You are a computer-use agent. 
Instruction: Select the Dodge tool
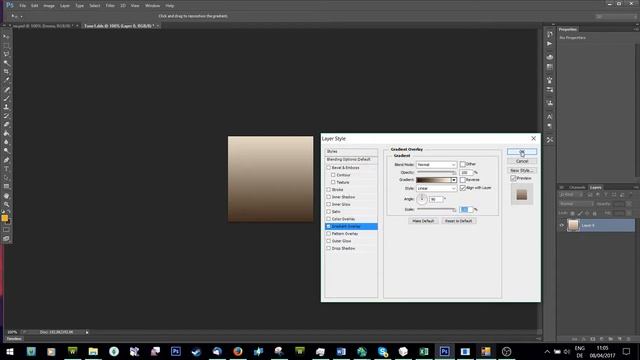[x=6, y=151]
